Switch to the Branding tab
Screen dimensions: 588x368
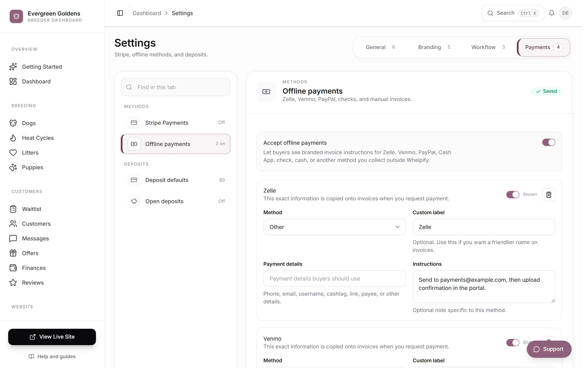[x=434, y=47]
